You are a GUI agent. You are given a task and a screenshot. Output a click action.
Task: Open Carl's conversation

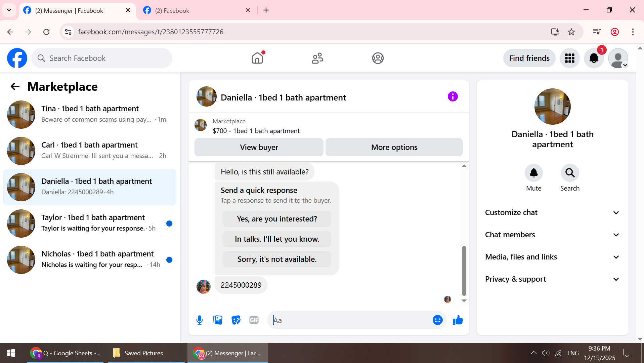(x=90, y=151)
